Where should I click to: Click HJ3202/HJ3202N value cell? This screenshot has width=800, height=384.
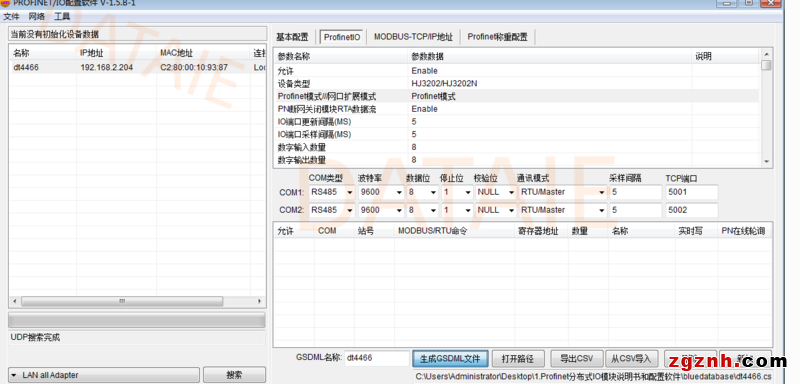coord(550,84)
